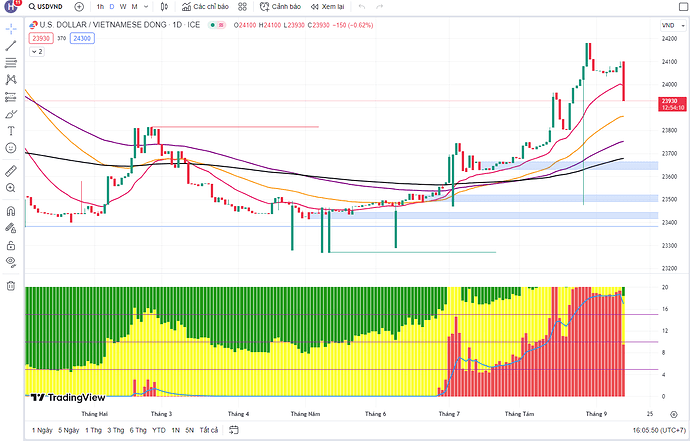This screenshot has height=441, width=690.
Task: Open the VND currency dropdown
Action: pyautogui.click(x=673, y=26)
